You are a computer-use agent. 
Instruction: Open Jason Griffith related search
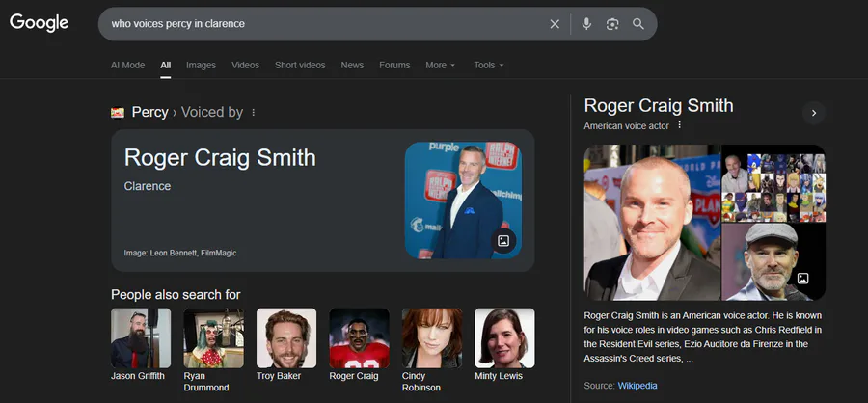tap(141, 344)
